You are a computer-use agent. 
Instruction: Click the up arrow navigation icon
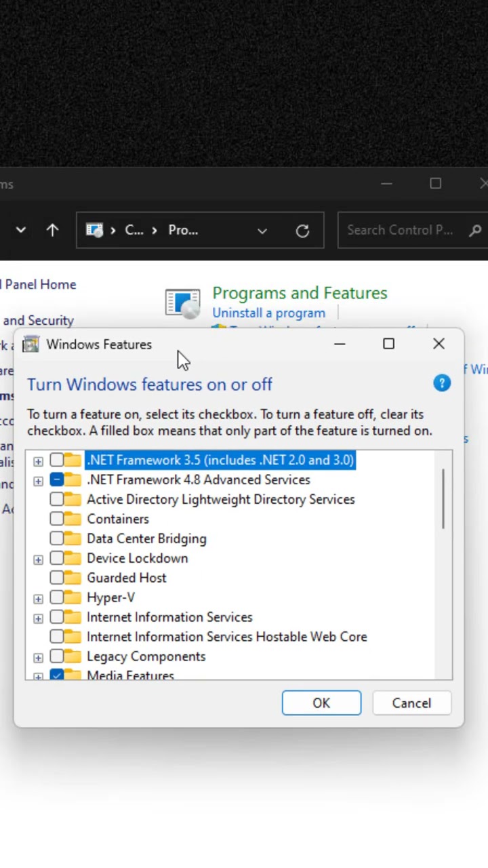point(52,230)
